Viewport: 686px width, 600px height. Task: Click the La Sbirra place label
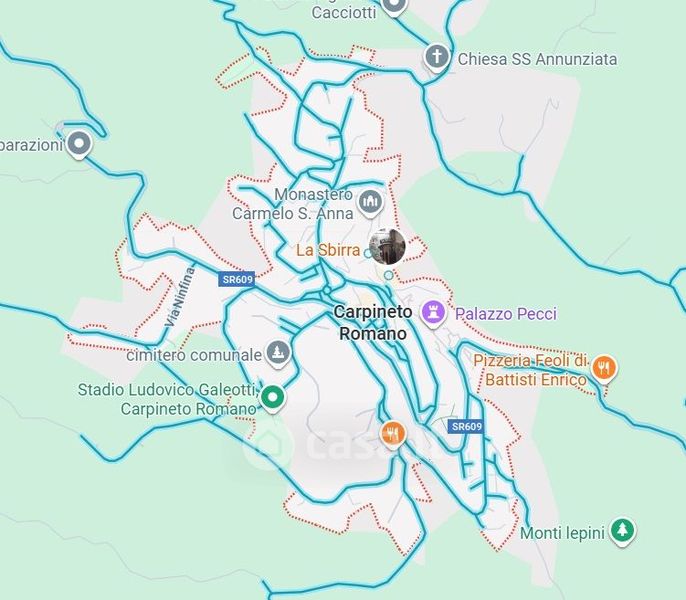[328, 250]
